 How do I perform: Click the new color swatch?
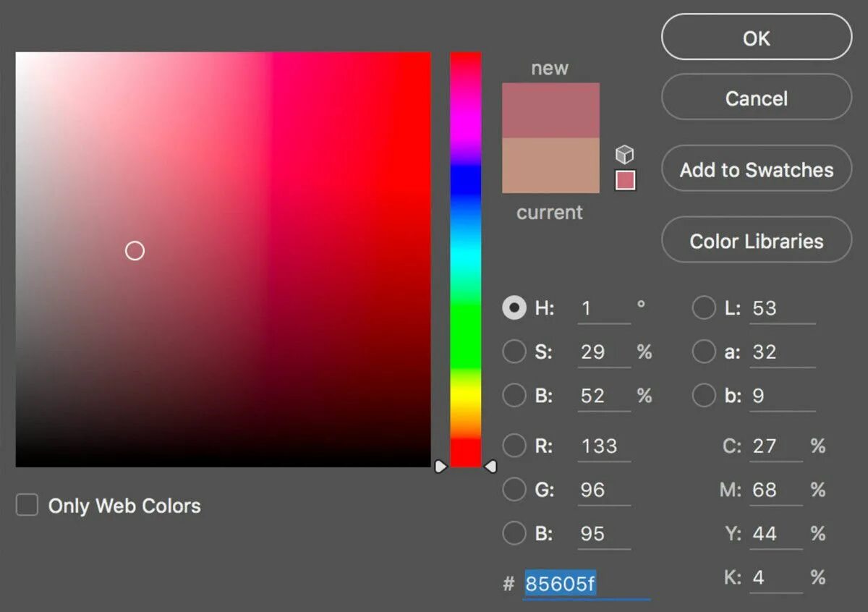pos(550,110)
